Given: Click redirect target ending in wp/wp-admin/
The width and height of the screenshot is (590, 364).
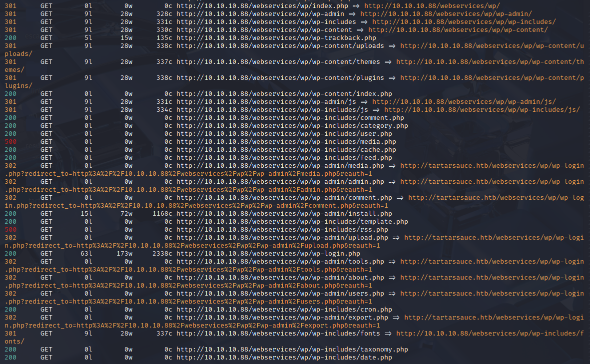Looking at the screenshot, I should pyautogui.click(x=446, y=14).
